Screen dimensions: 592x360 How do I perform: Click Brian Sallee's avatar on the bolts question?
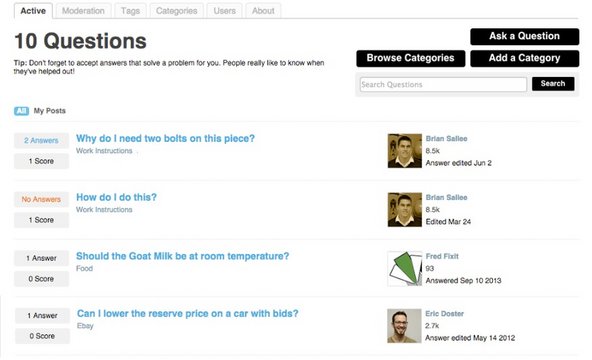[404, 151]
